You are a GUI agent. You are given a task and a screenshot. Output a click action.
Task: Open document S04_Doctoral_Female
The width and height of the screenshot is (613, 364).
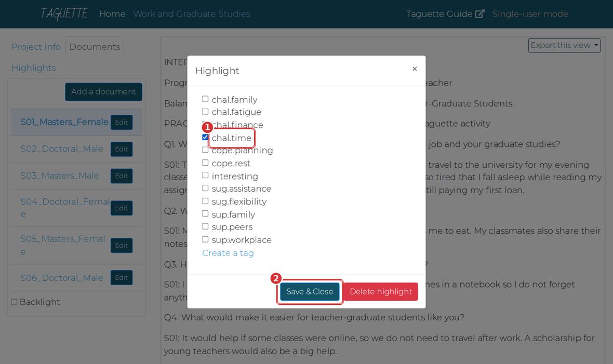(x=65, y=208)
